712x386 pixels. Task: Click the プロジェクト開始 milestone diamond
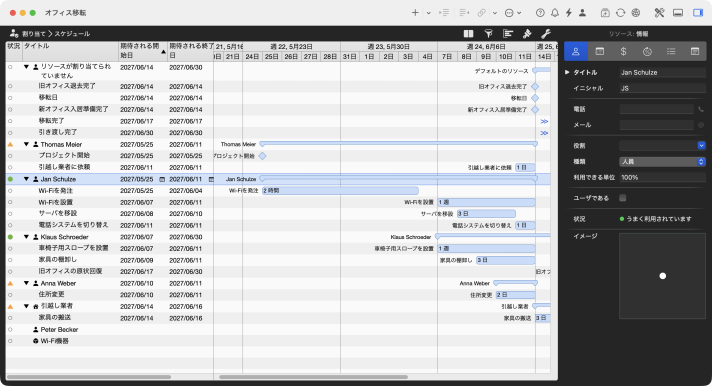point(262,156)
